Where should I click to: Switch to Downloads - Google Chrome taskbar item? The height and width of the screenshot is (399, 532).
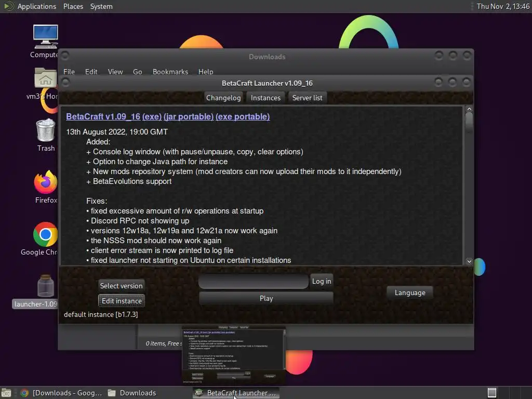[61, 393]
